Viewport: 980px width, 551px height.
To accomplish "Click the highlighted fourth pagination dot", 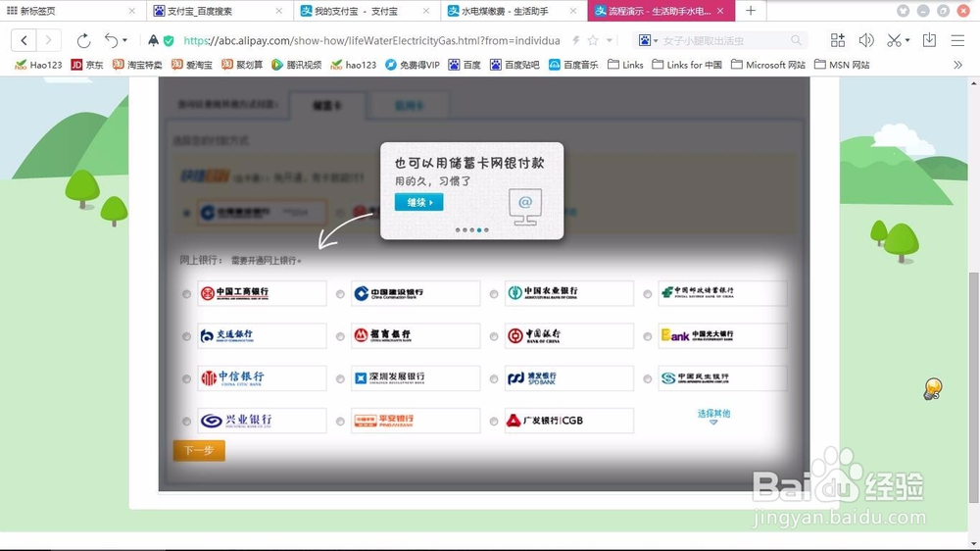I will pyautogui.click(x=479, y=230).
